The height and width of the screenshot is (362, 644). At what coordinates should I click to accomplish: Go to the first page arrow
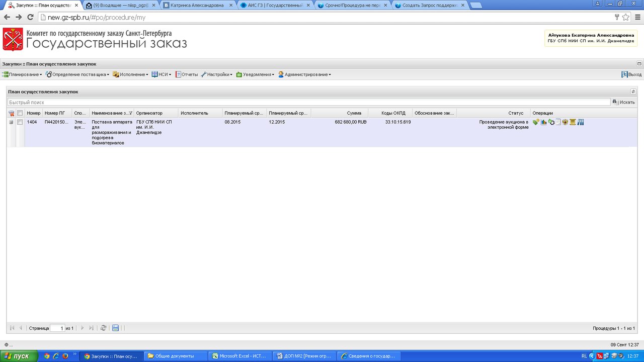12,328
